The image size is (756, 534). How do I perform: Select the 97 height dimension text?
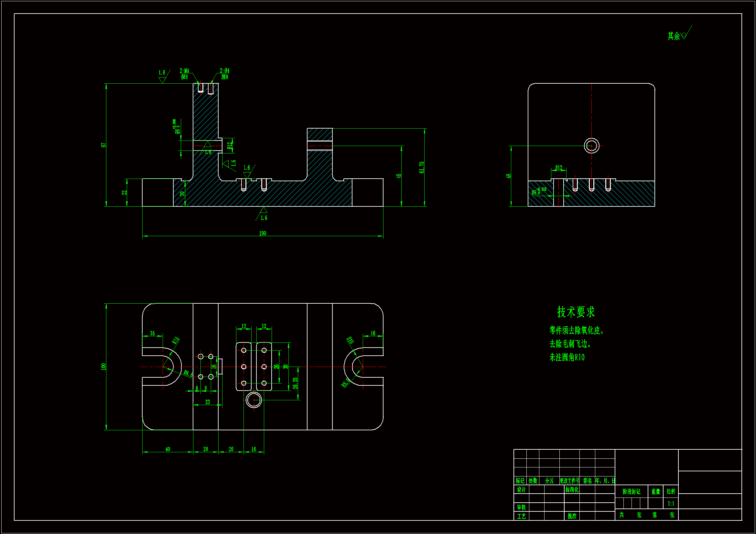tap(103, 145)
